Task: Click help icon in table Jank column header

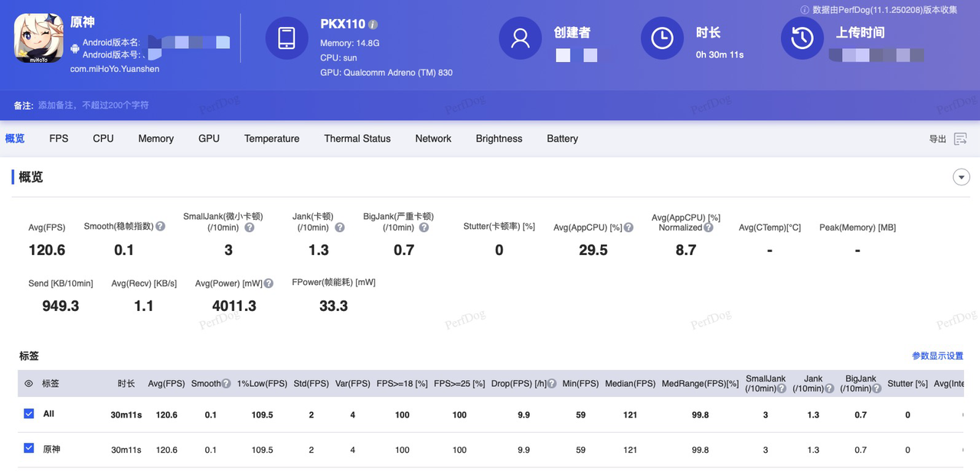Action: click(828, 388)
